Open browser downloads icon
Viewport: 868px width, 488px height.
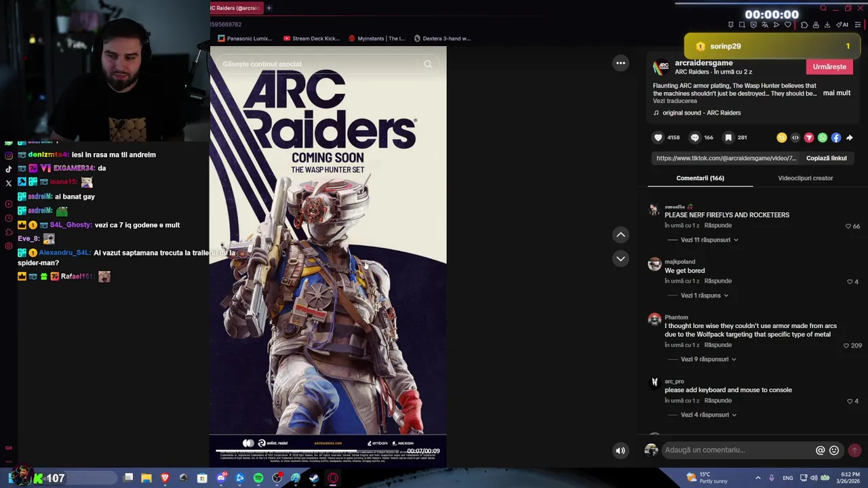click(827, 25)
